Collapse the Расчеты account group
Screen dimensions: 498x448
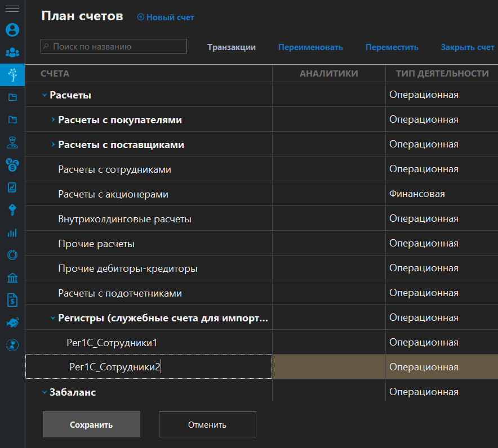pos(45,95)
